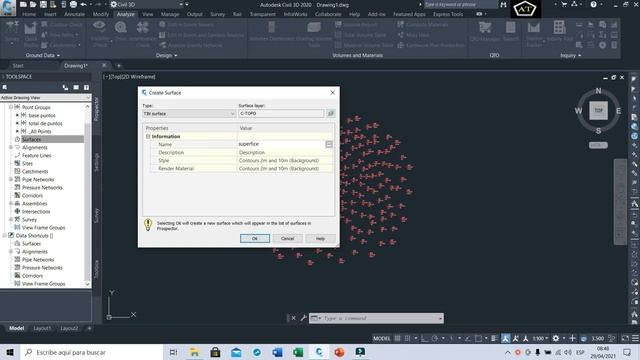Expand the Pipe Networks node under drawing

coord(11,179)
